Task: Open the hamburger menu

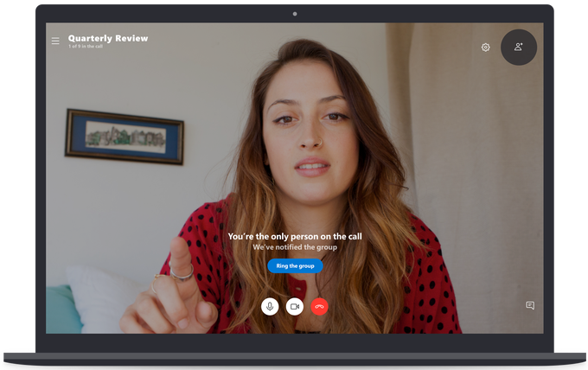Action: (55, 41)
